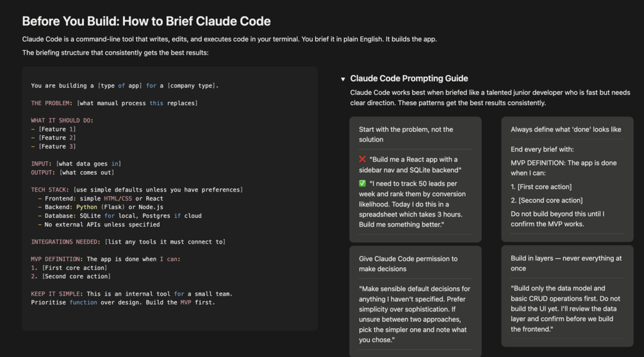Click 'No external APIs unless specified' line
Screen dimensions: 644x357
(x=99, y=224)
